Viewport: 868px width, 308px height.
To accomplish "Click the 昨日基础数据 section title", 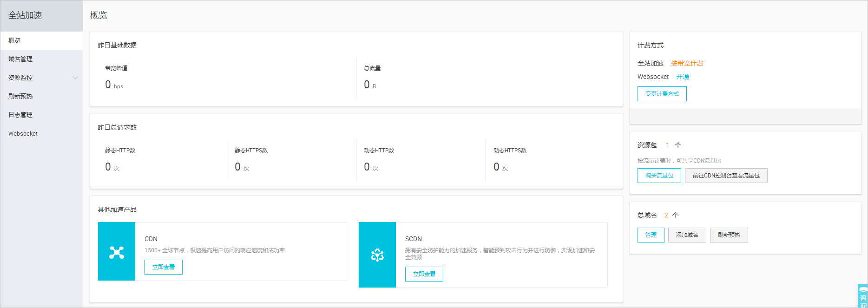I will click(117, 45).
